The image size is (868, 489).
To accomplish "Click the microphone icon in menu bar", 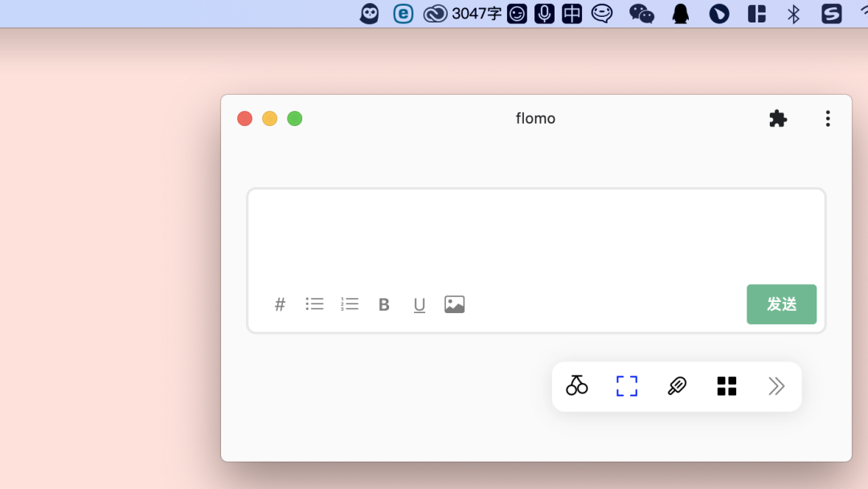I will 544,14.
